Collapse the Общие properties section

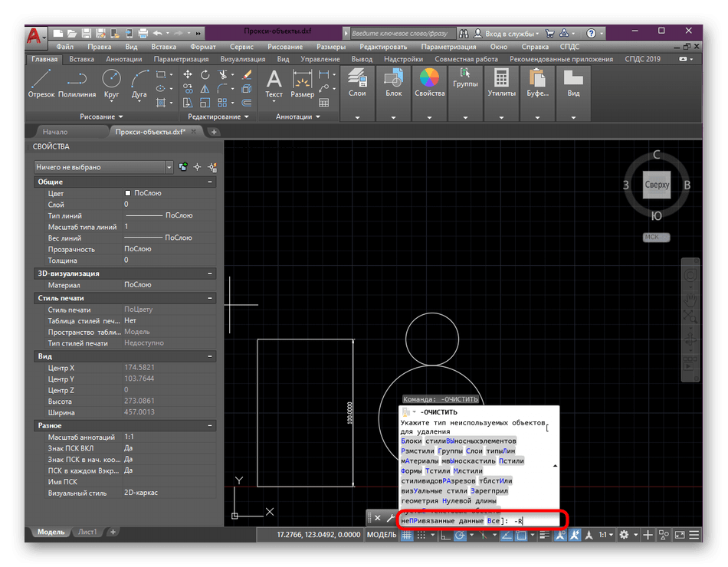(210, 182)
